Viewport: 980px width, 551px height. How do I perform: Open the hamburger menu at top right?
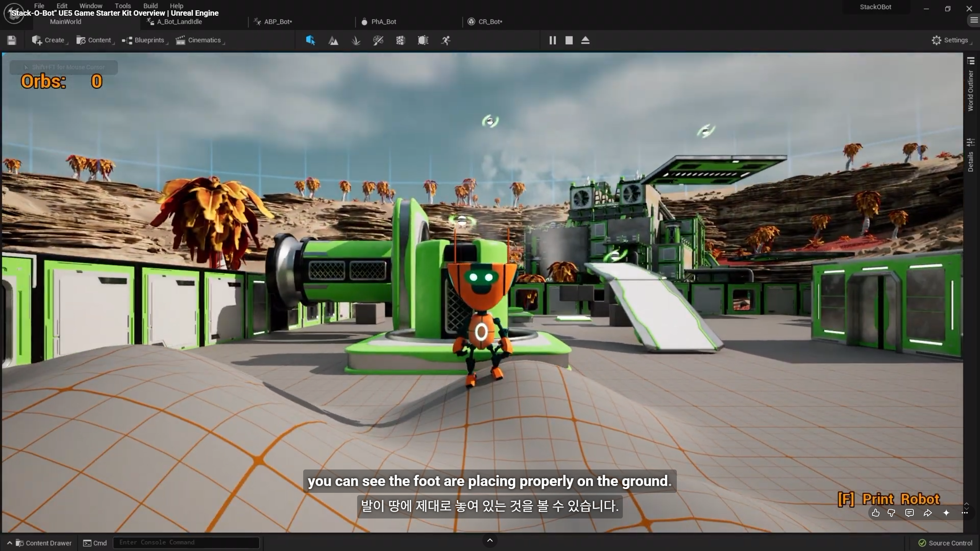974,20
